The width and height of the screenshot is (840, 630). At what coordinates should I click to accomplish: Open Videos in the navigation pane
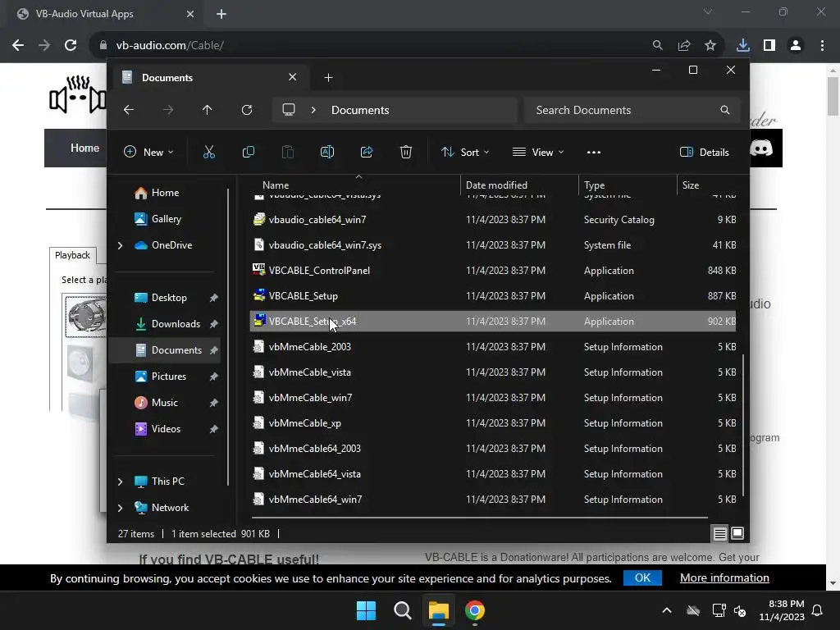[x=167, y=429]
